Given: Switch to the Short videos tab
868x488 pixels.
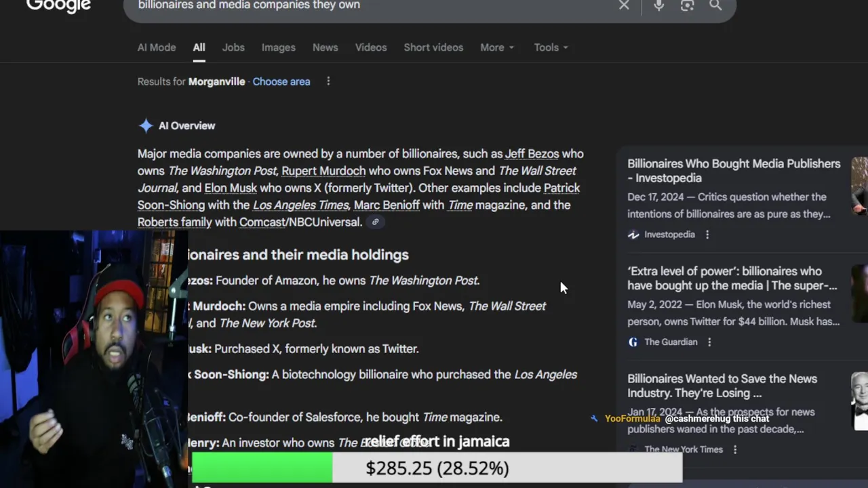Looking at the screenshot, I should click(x=433, y=47).
